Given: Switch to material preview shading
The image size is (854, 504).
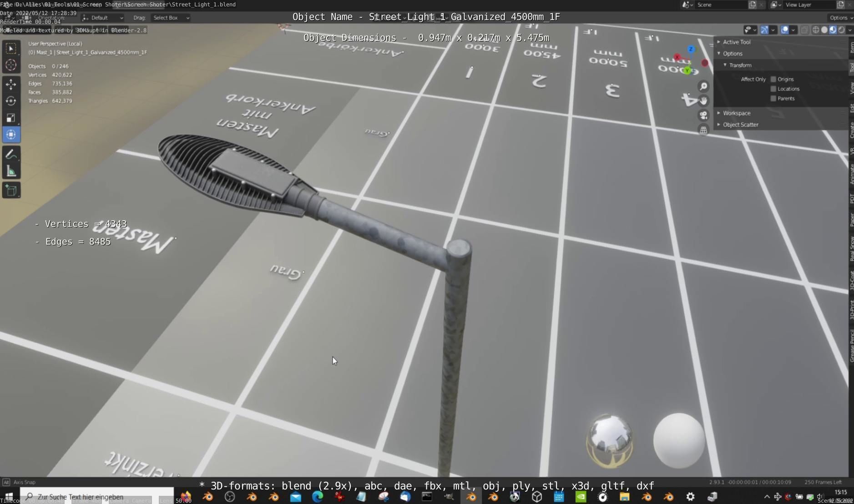Looking at the screenshot, I should point(833,30).
